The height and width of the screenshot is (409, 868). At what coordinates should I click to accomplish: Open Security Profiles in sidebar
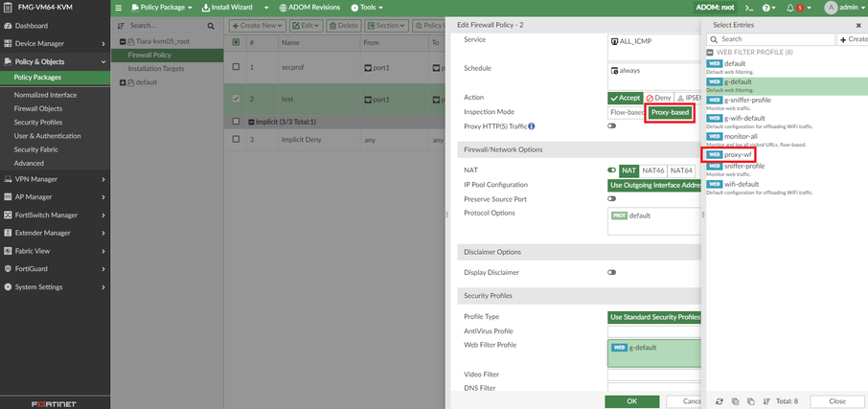38,123
